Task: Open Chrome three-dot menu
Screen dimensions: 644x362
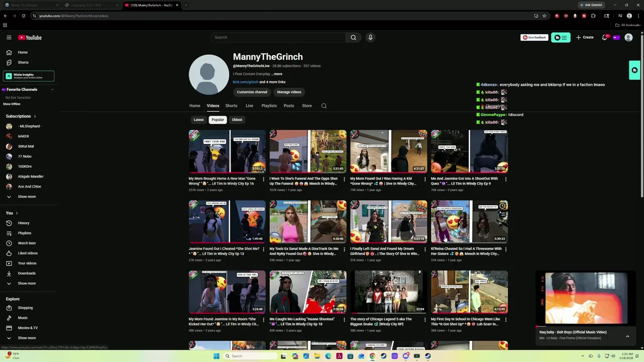Action: coord(637,16)
